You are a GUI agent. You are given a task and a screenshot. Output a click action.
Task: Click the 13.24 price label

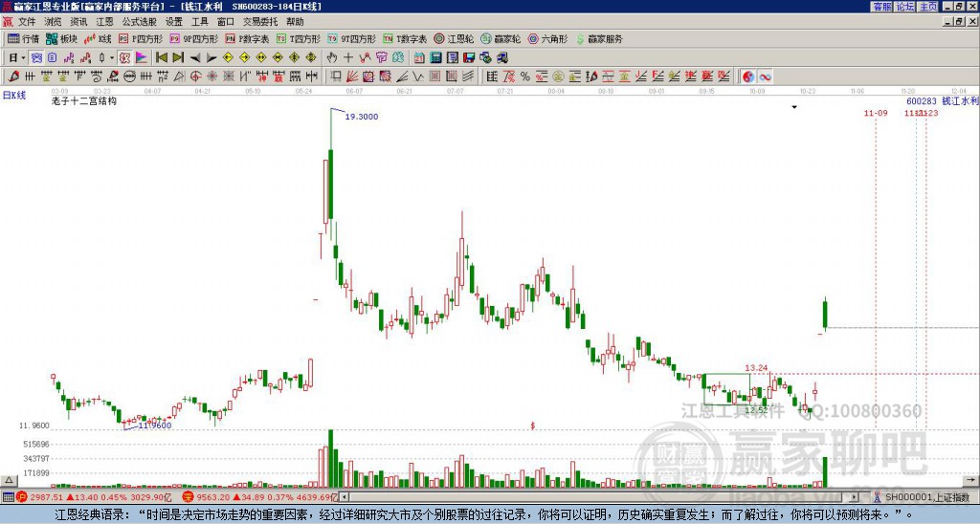point(756,368)
